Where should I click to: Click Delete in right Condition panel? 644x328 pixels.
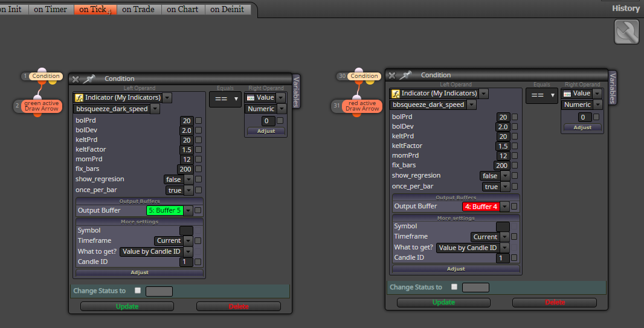[555, 303]
